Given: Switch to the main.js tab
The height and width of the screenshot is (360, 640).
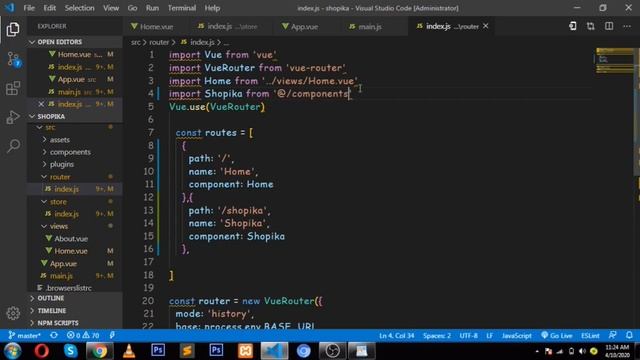Looking at the screenshot, I should click(x=369, y=27).
